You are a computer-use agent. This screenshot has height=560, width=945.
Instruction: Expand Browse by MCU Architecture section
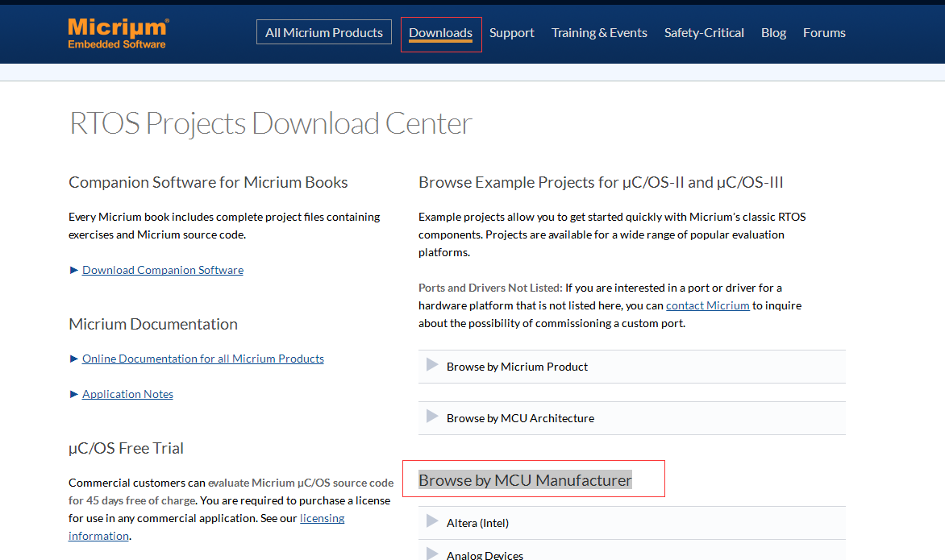point(631,418)
